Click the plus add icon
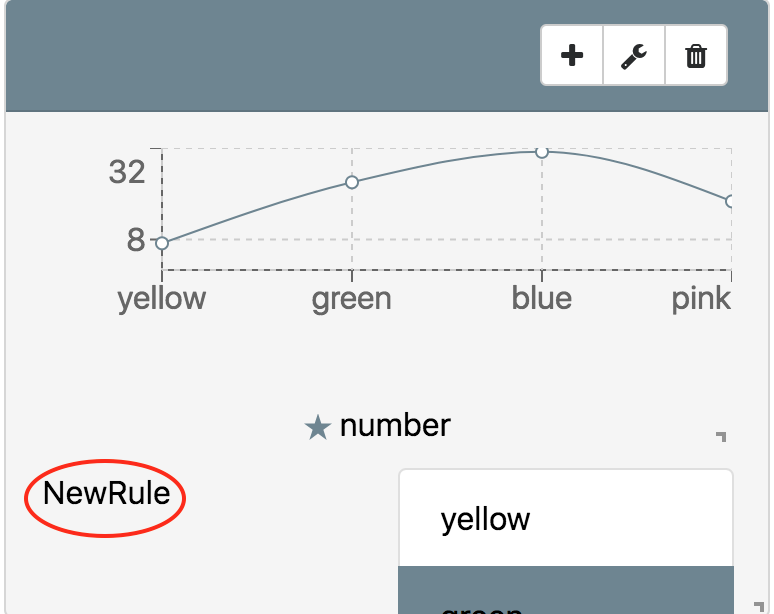Viewport: 774px width, 614px height. click(x=572, y=56)
